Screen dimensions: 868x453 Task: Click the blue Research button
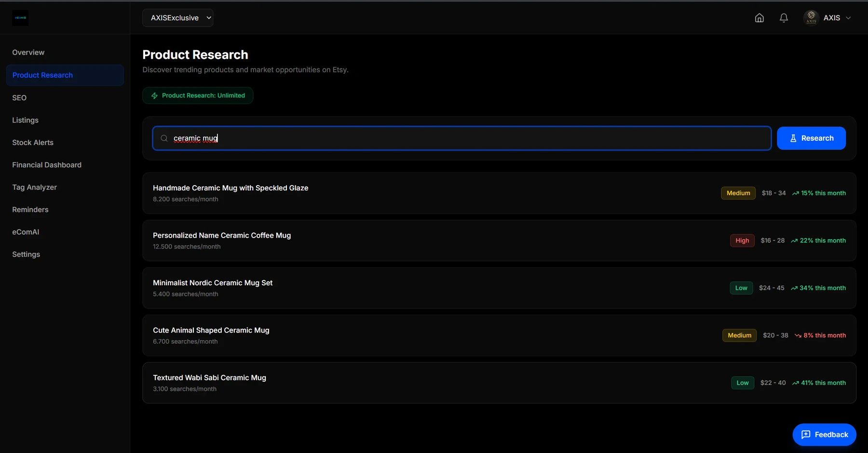coord(811,138)
